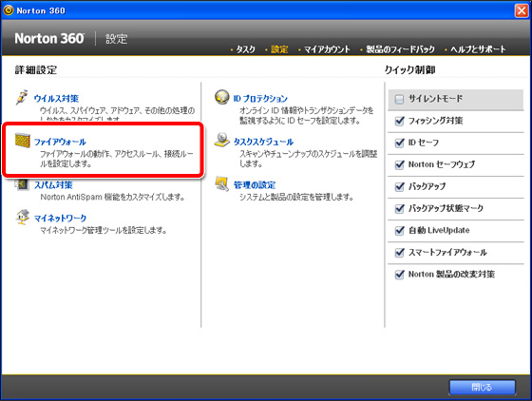The image size is (532, 401).
Task: Click the スキャンやチューンナップ description text
Action: 309,159
